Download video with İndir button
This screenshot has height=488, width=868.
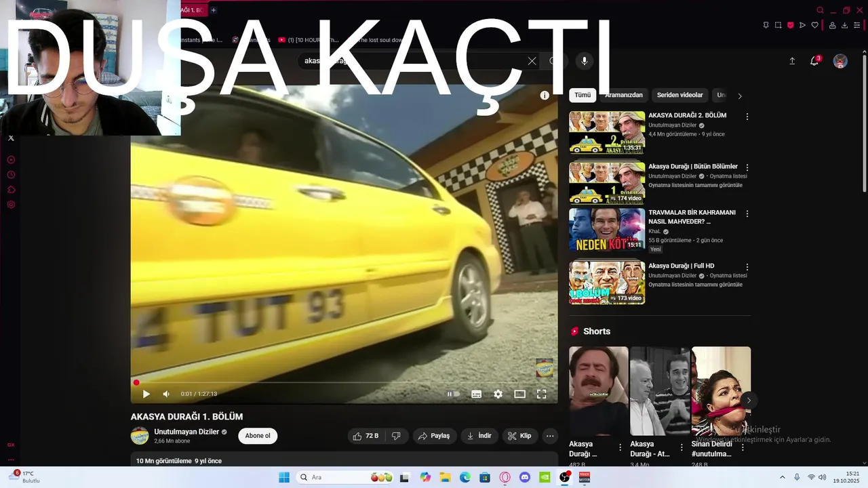click(479, 436)
